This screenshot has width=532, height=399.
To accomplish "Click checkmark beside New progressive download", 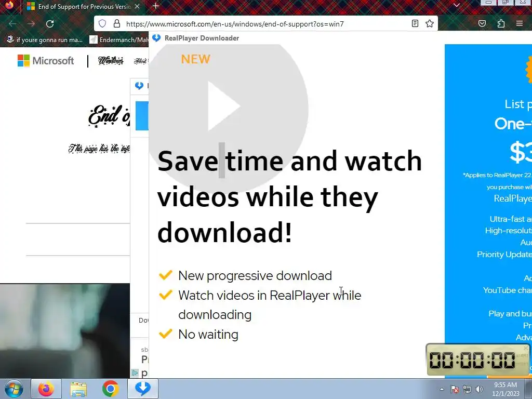I will (x=166, y=275).
